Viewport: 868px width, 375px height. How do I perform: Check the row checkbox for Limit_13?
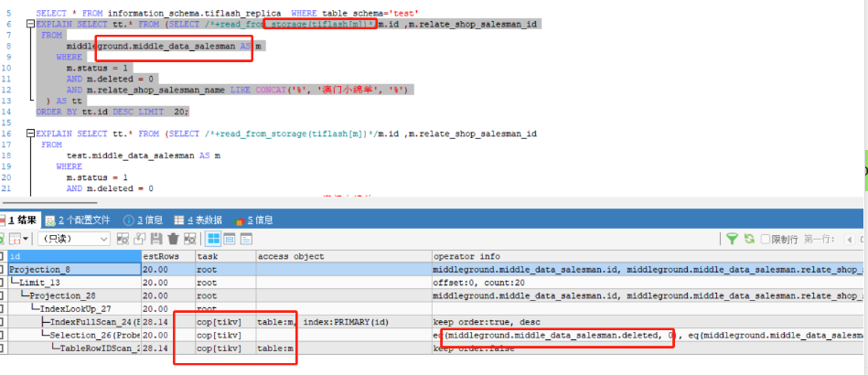2,283
